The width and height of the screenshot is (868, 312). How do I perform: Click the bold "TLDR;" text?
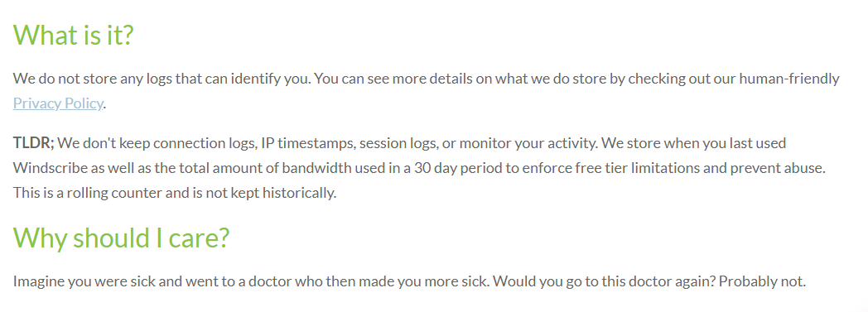(x=34, y=143)
